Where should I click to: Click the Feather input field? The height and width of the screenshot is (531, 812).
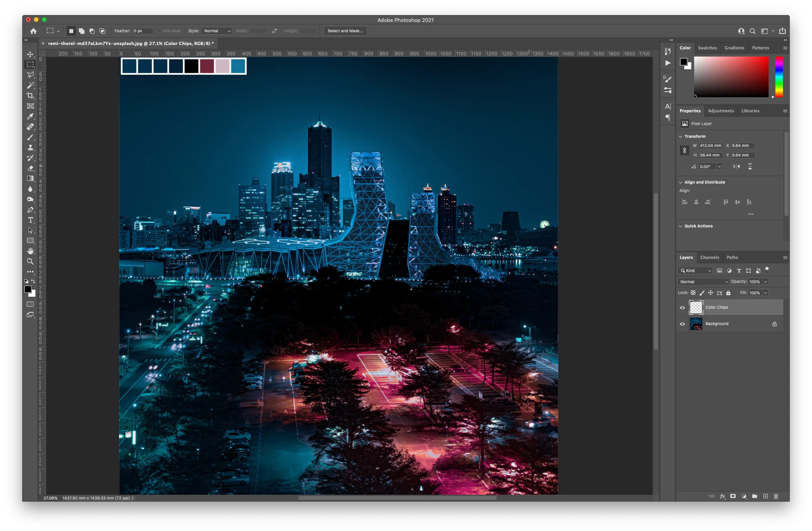pyautogui.click(x=143, y=31)
